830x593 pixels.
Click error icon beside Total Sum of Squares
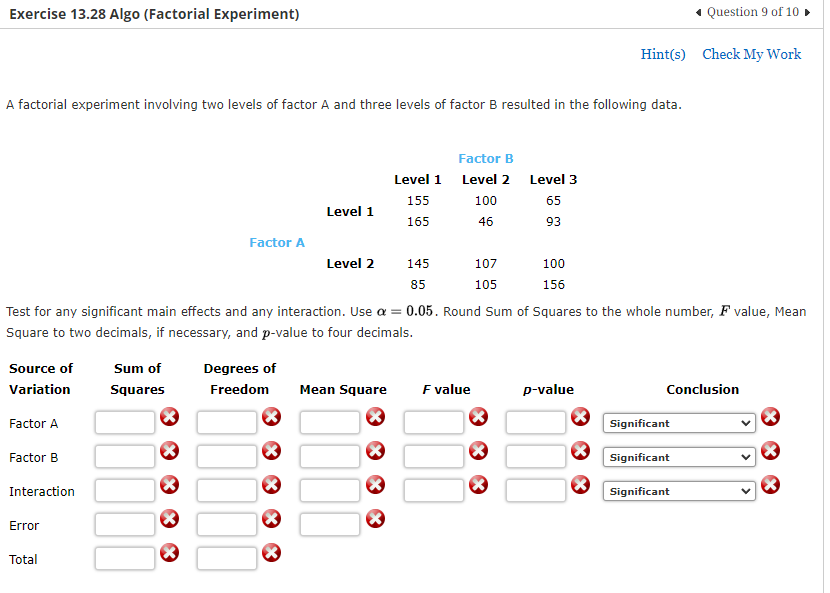click(x=169, y=553)
